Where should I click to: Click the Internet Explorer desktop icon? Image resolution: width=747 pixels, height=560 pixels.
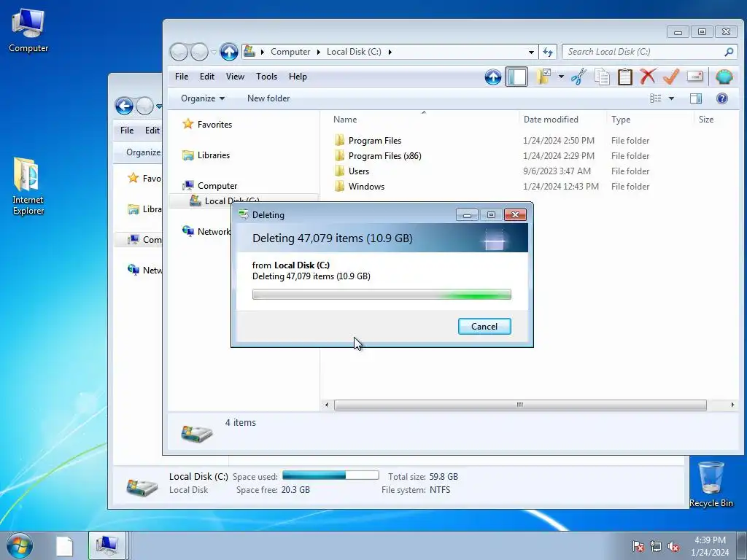click(27, 186)
